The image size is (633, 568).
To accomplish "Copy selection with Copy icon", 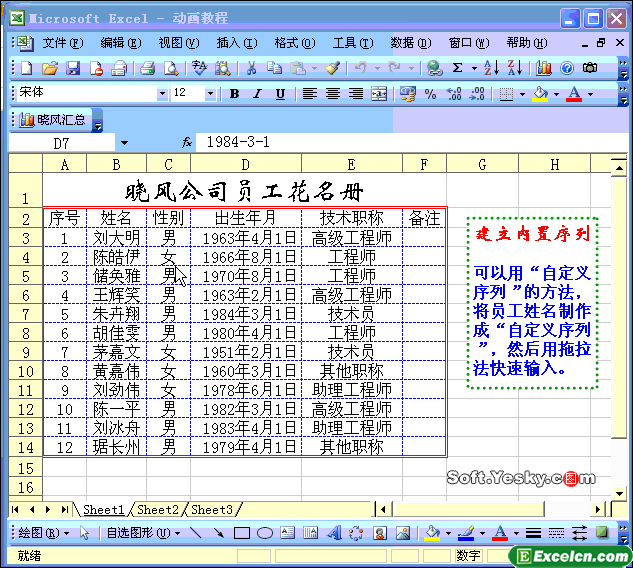I will [x=275, y=68].
